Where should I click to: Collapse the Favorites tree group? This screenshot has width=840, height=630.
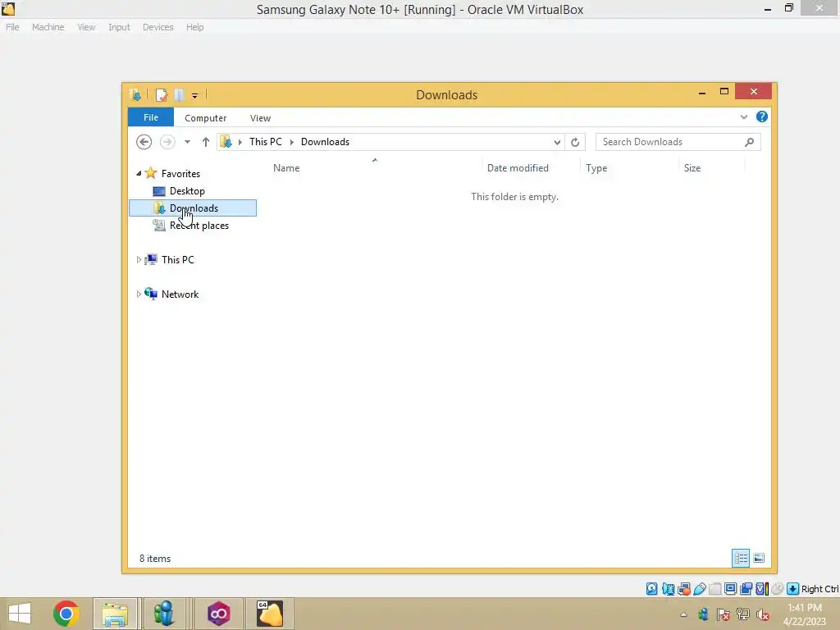pyautogui.click(x=139, y=173)
